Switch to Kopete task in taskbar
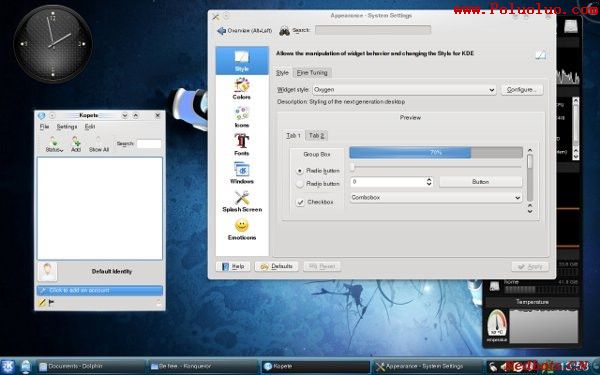This screenshot has height=375, width=600. click(x=316, y=367)
